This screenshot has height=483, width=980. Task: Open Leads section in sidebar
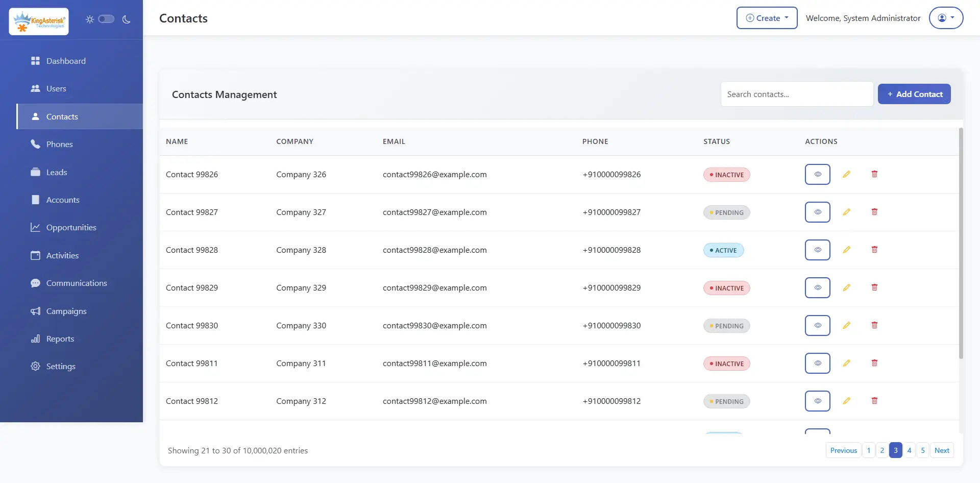pyautogui.click(x=80, y=172)
